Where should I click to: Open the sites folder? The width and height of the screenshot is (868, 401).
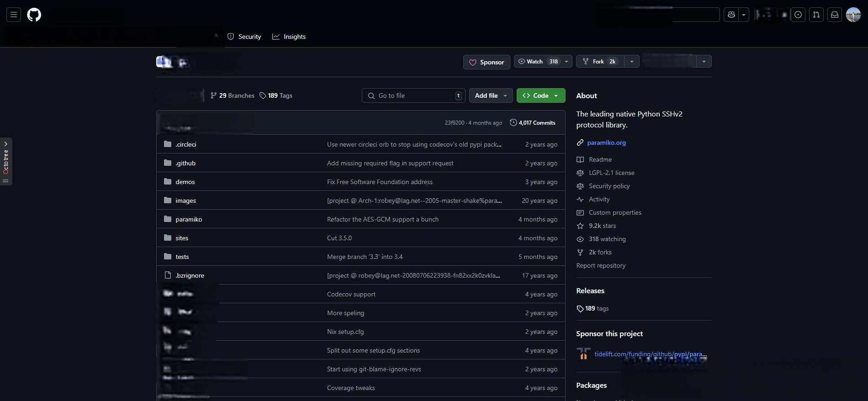click(x=182, y=238)
